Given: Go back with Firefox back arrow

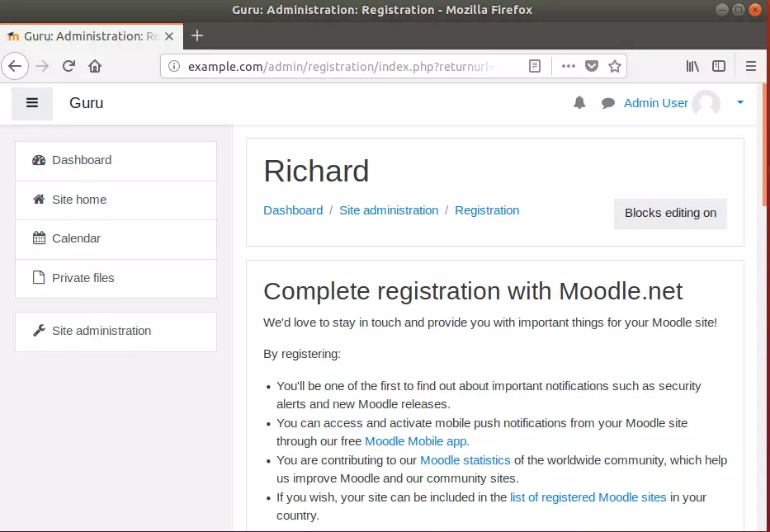Looking at the screenshot, I should point(15,66).
